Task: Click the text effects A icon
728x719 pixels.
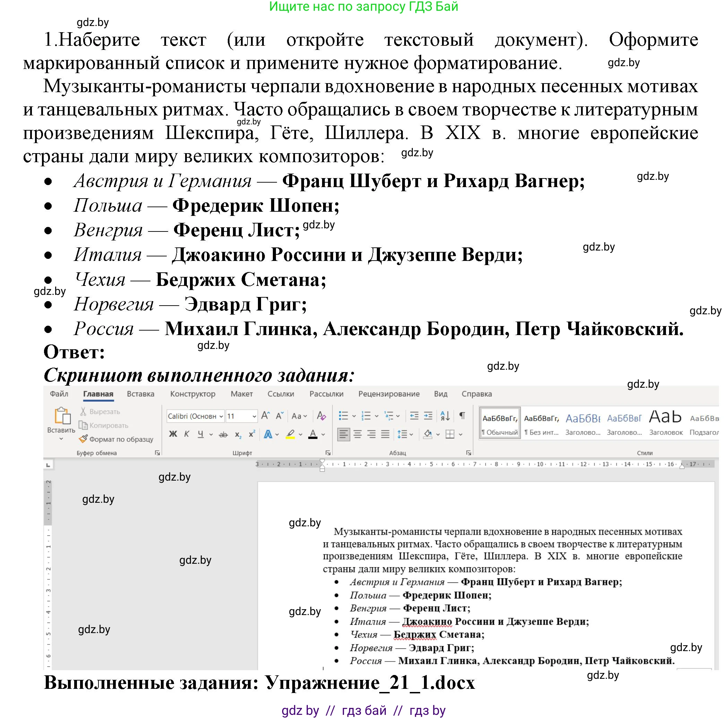Action: click(x=268, y=434)
